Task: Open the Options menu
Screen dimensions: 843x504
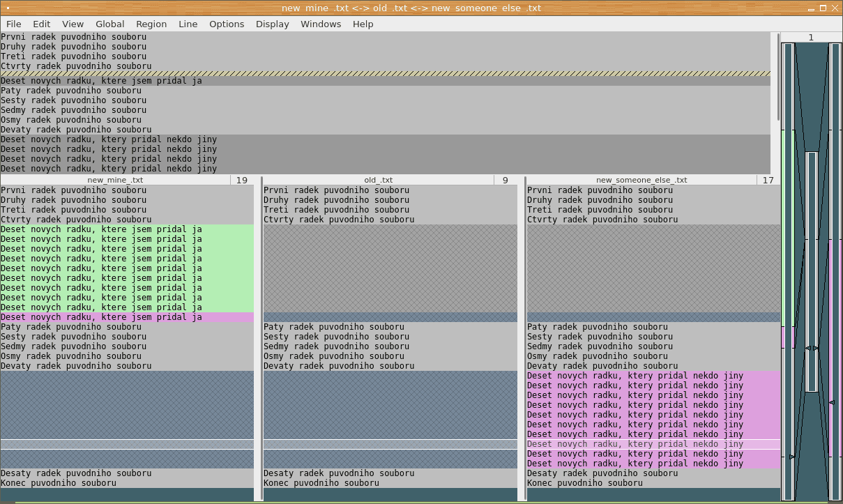Action: 227,24
